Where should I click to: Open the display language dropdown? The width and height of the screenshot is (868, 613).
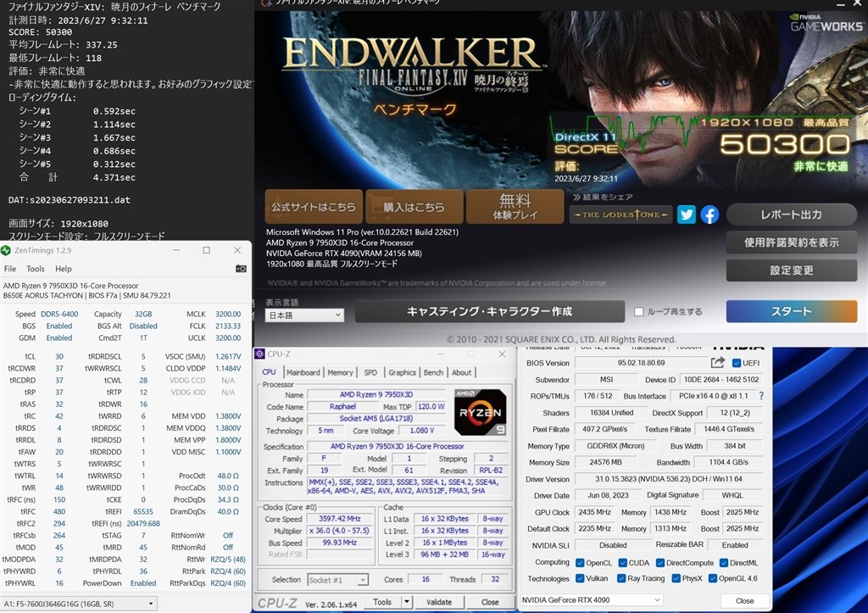[304, 315]
